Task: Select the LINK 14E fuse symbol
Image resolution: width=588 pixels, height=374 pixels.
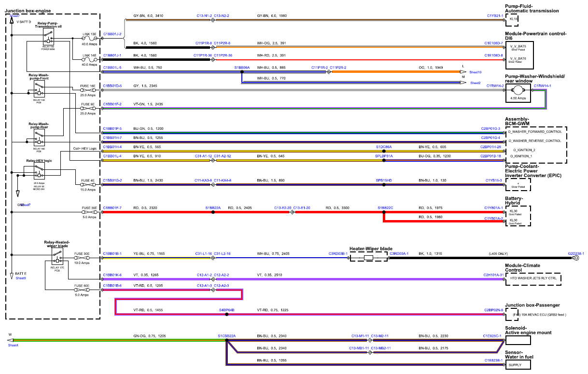Action: 89,60
